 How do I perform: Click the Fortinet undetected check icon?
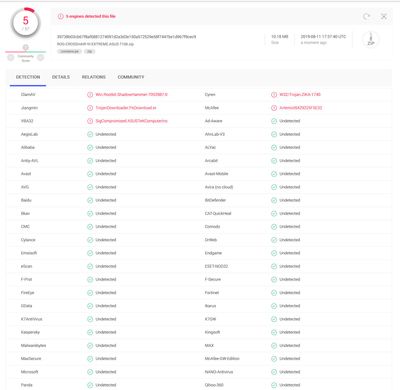point(274,293)
